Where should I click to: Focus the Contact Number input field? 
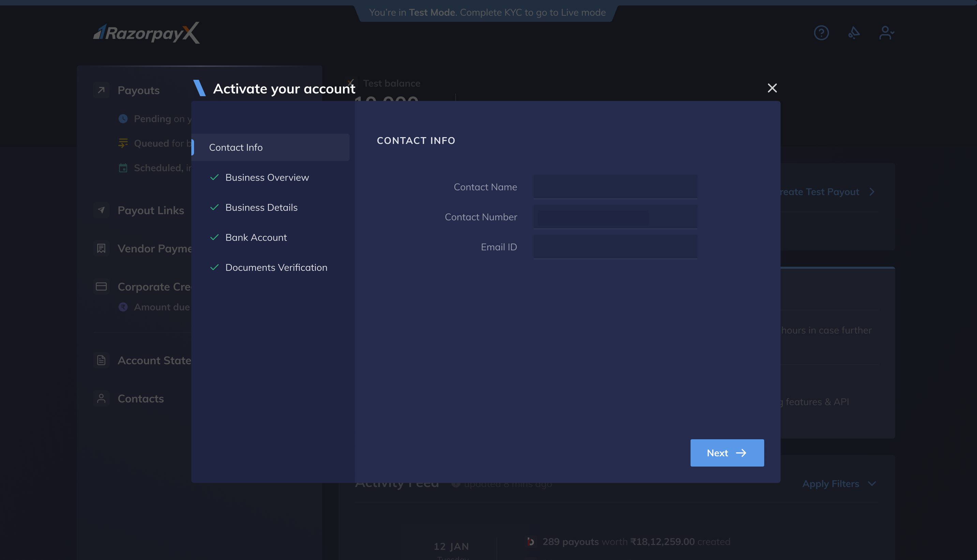point(615,217)
